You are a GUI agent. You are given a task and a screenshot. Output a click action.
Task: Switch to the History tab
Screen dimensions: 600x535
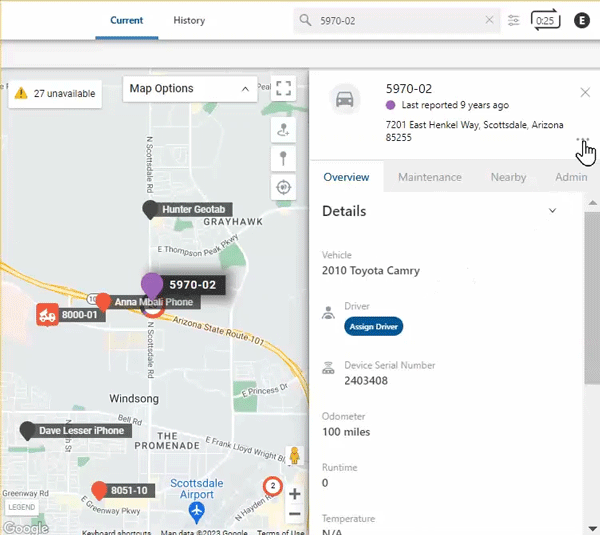(x=189, y=20)
